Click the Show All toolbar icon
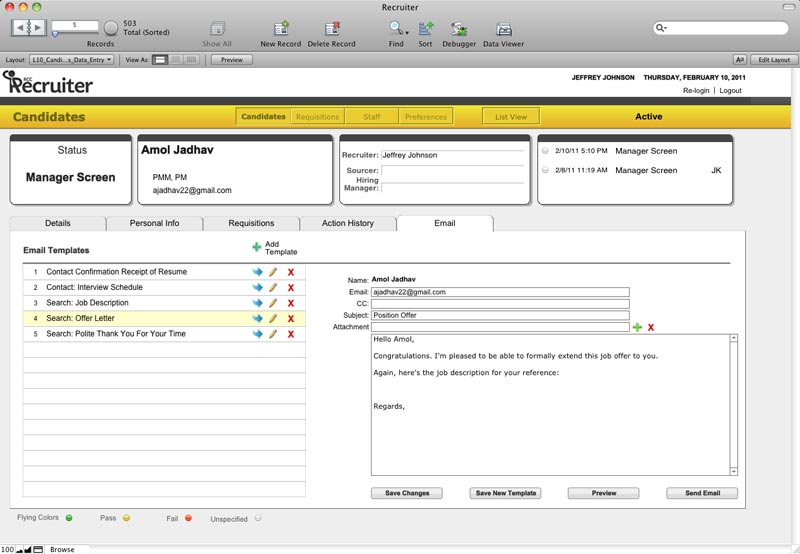This screenshot has width=800, height=554. point(217,29)
